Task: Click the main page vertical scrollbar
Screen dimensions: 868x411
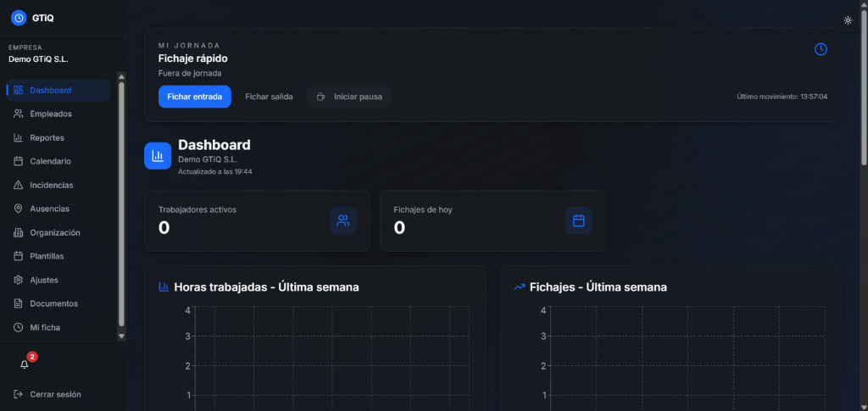Action: click(x=864, y=87)
